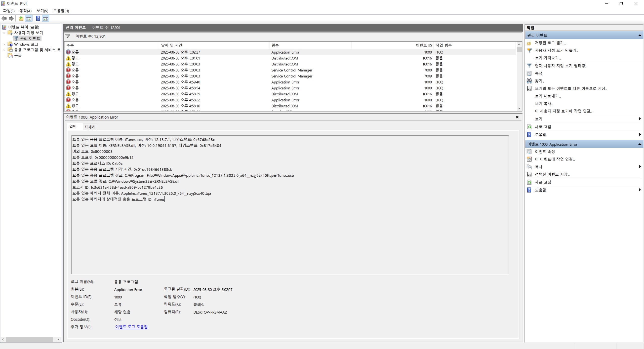Click the 이벤트 속성 icon in actions pane
Viewport: 644px width, 349px height.
pos(529,152)
